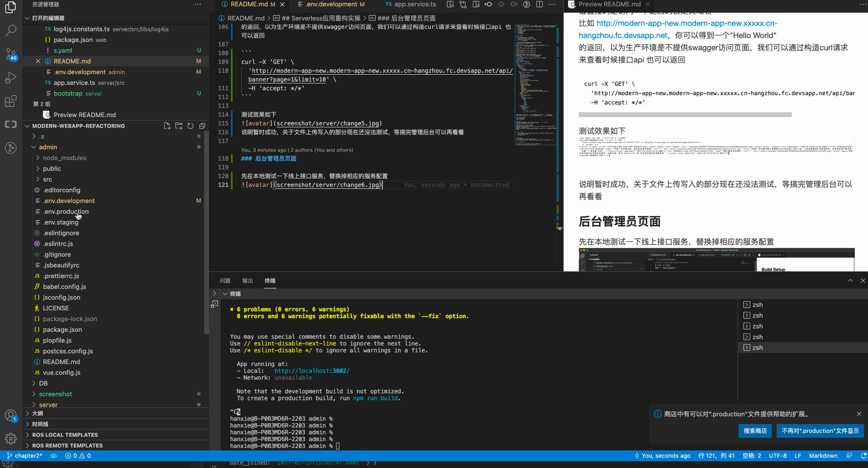The width and height of the screenshot is (868, 468).
Task: Click New File icon in explorer header
Action: click(x=167, y=126)
